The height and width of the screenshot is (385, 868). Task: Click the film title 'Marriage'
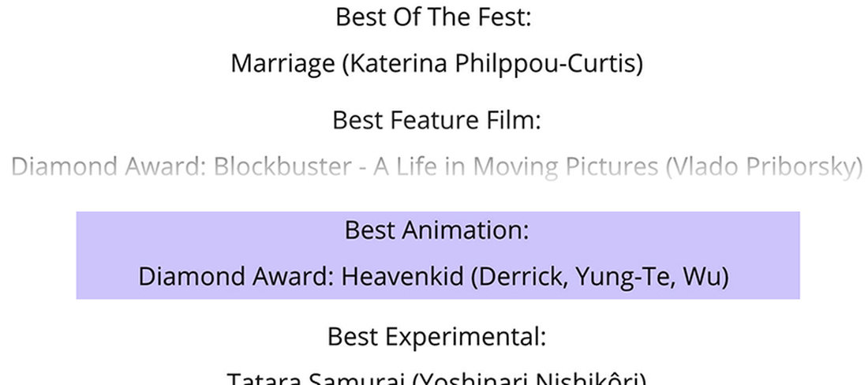coord(282,64)
